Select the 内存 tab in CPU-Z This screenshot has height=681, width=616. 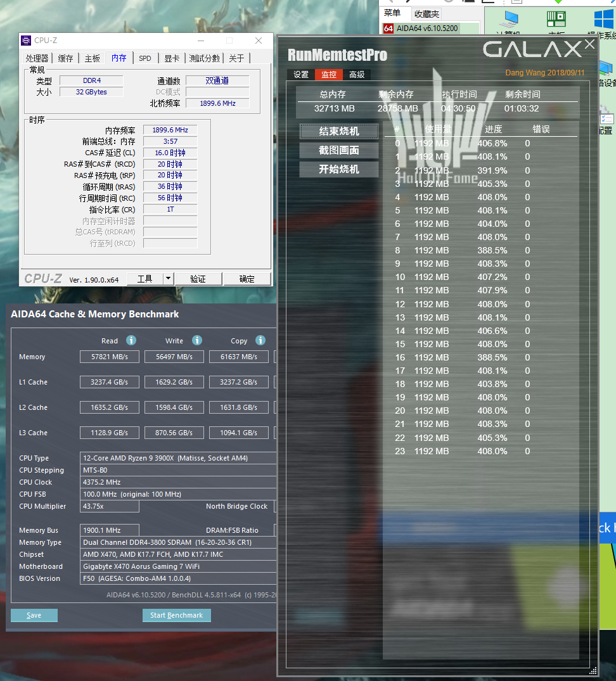(119, 58)
